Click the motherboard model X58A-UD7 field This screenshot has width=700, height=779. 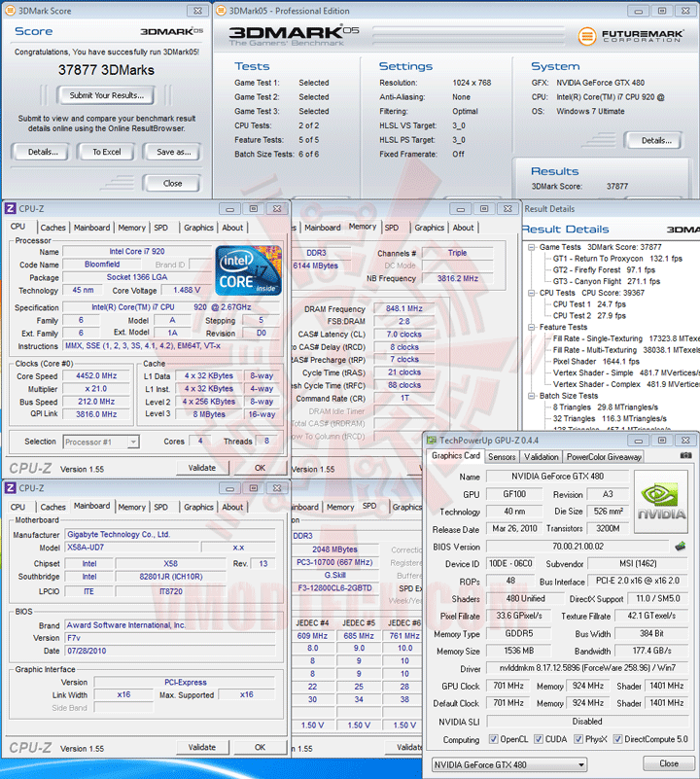[x=132, y=548]
